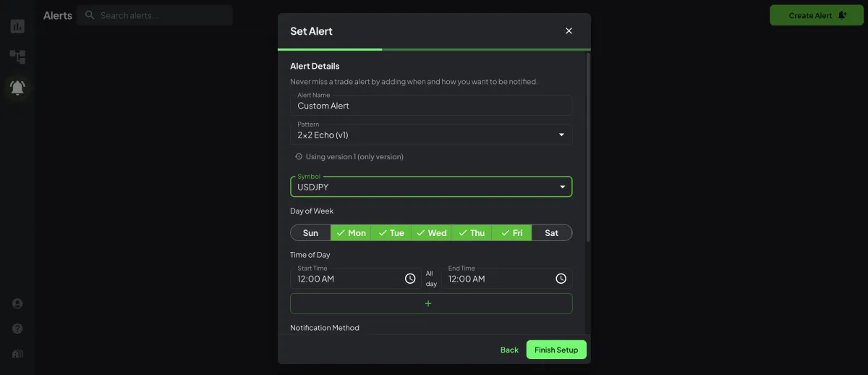The width and height of the screenshot is (868, 375).
Task: Click the Alert Name input field
Action: coord(430,106)
